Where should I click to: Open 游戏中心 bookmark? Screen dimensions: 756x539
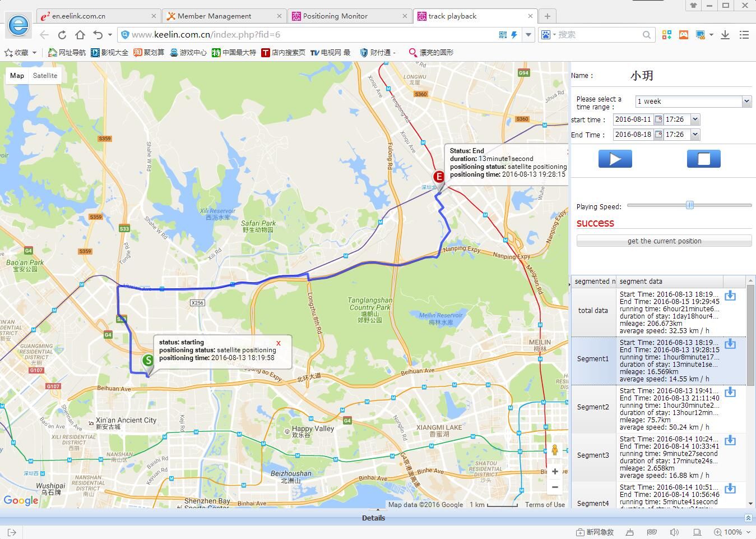click(188, 53)
